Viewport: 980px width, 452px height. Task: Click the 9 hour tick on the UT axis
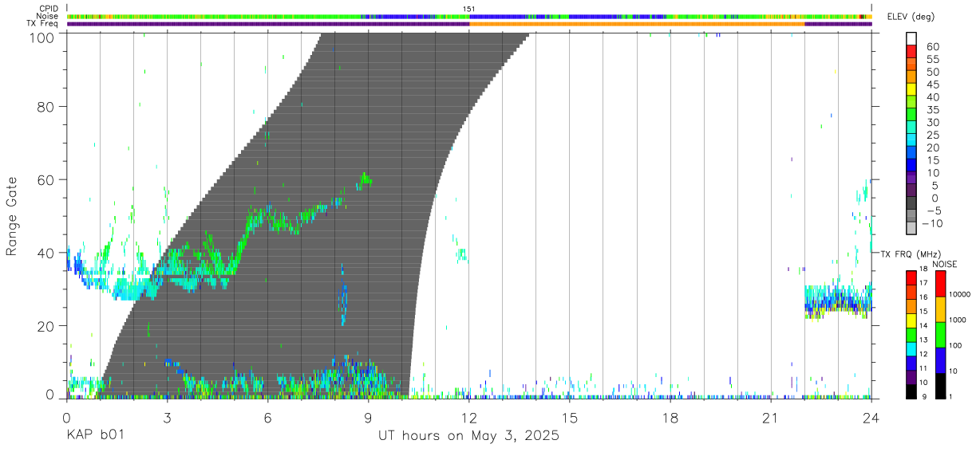pos(368,419)
